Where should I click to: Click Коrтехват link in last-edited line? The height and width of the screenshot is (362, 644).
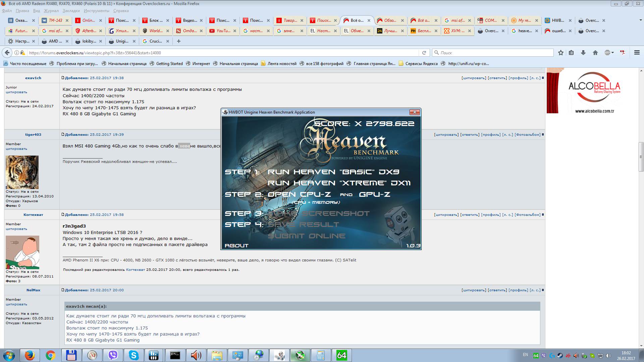pyautogui.click(x=136, y=269)
